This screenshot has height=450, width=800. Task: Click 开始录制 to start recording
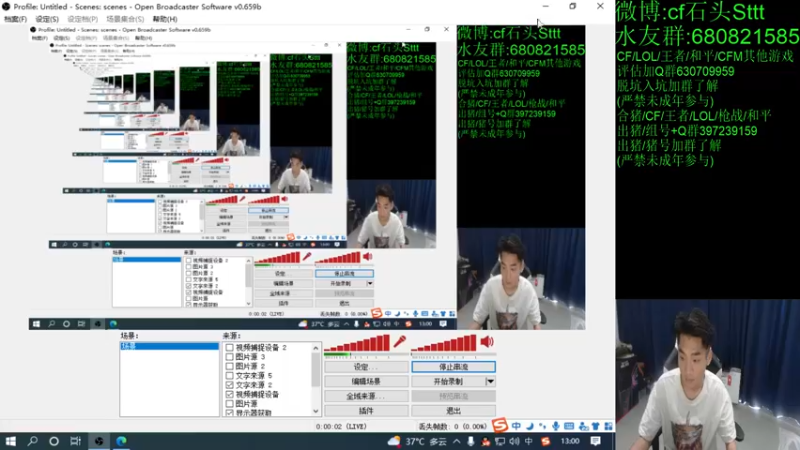(x=448, y=381)
